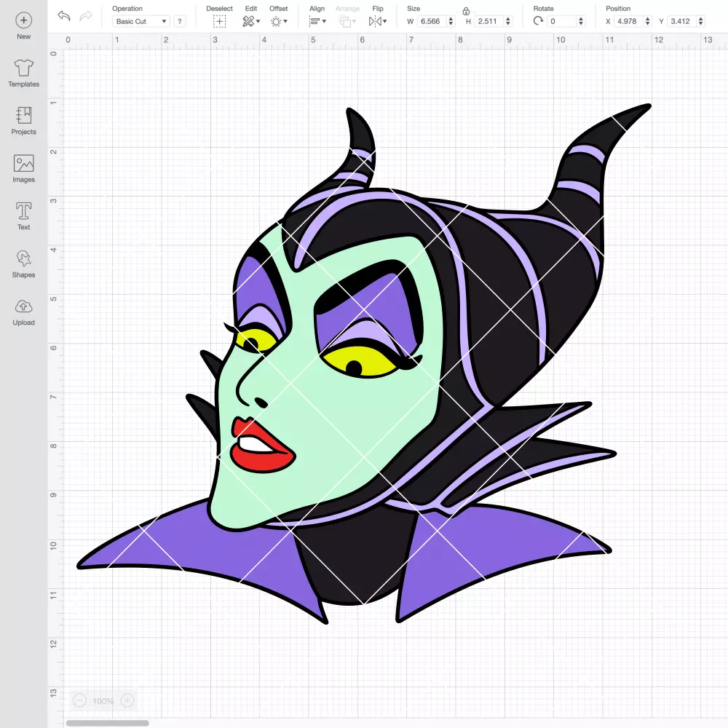Open the Operation help question mark
This screenshot has height=728, width=728.
tap(180, 21)
